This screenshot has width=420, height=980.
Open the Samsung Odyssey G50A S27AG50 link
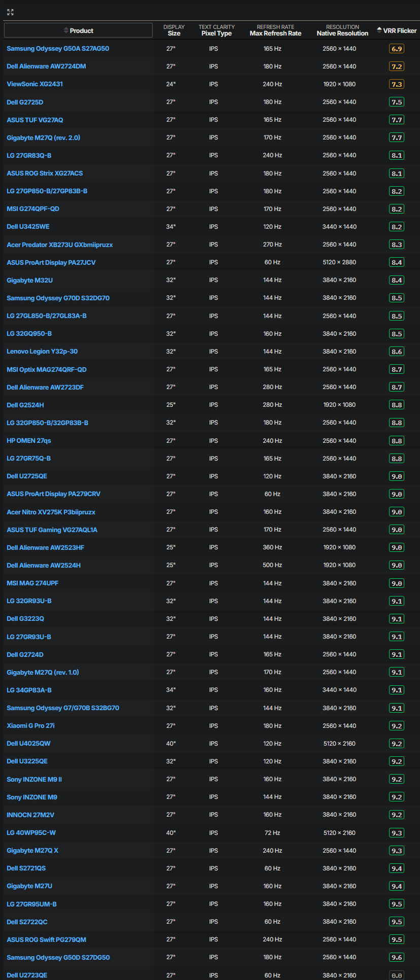click(x=58, y=49)
